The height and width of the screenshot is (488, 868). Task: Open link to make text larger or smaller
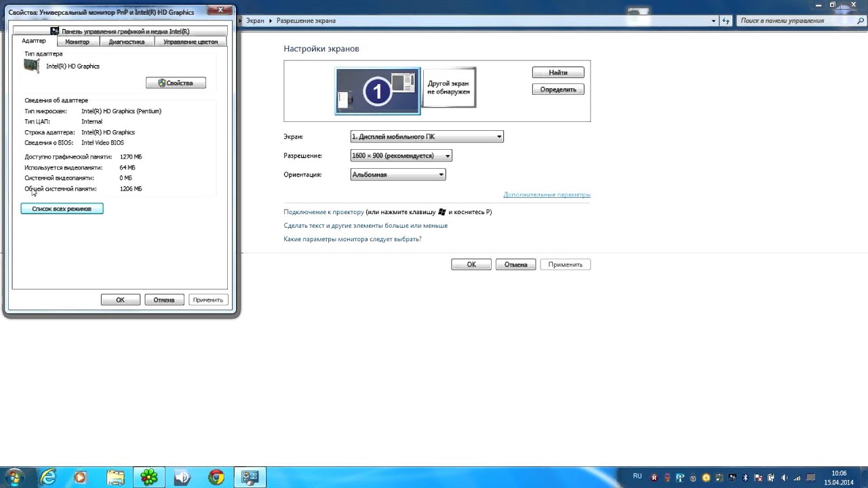click(366, 226)
